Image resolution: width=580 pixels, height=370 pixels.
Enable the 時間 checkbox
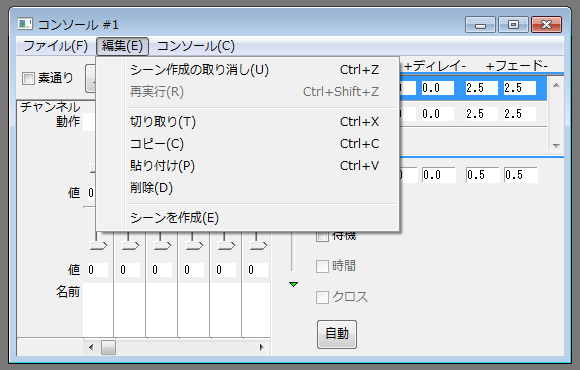click(322, 266)
